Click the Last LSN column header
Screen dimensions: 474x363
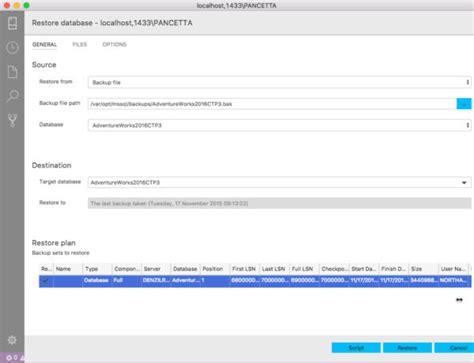point(274,269)
